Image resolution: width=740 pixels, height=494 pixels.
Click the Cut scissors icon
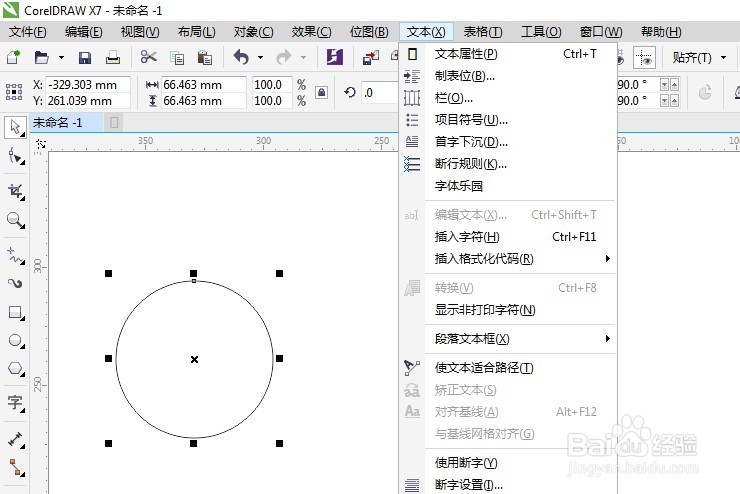[x=149, y=58]
